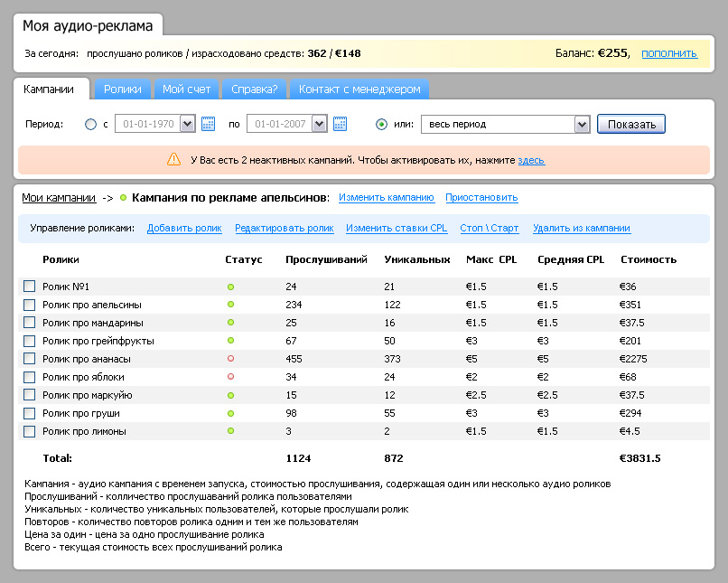The image size is (728, 583).
Task: Click the 'здесь' link to activate campaigns
Action: click(x=531, y=160)
